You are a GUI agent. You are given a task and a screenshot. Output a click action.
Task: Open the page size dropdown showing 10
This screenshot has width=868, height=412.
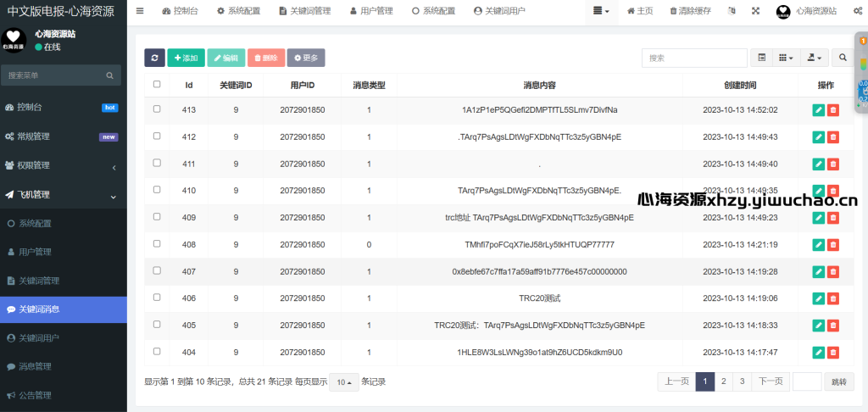pos(344,382)
